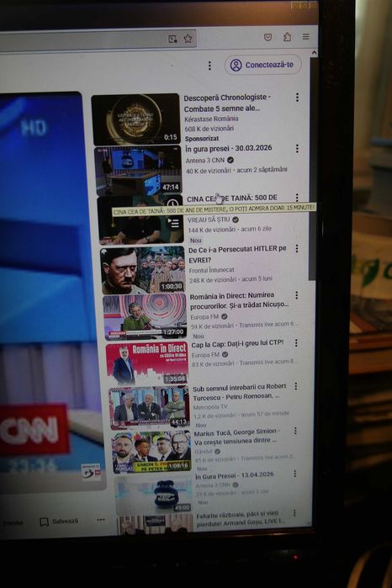The height and width of the screenshot is (588, 392).
Task: Click watch-later clock icon on CINA CEA DE TAINĂ thumbnail
Action: (x=172, y=203)
